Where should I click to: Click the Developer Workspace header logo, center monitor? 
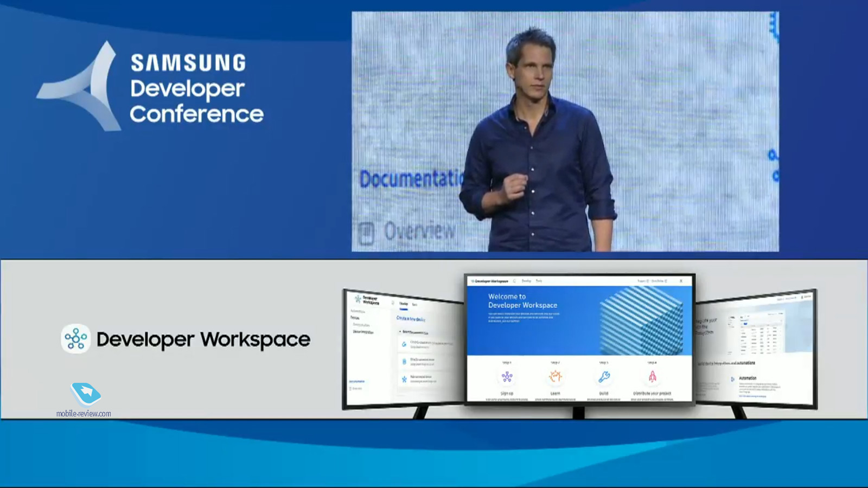(489, 281)
